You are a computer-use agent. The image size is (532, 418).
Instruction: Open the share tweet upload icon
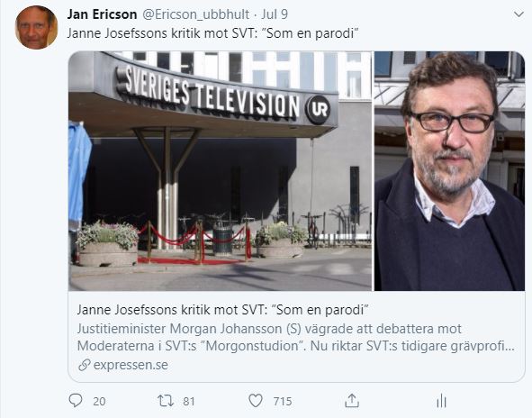pyautogui.click(x=352, y=401)
